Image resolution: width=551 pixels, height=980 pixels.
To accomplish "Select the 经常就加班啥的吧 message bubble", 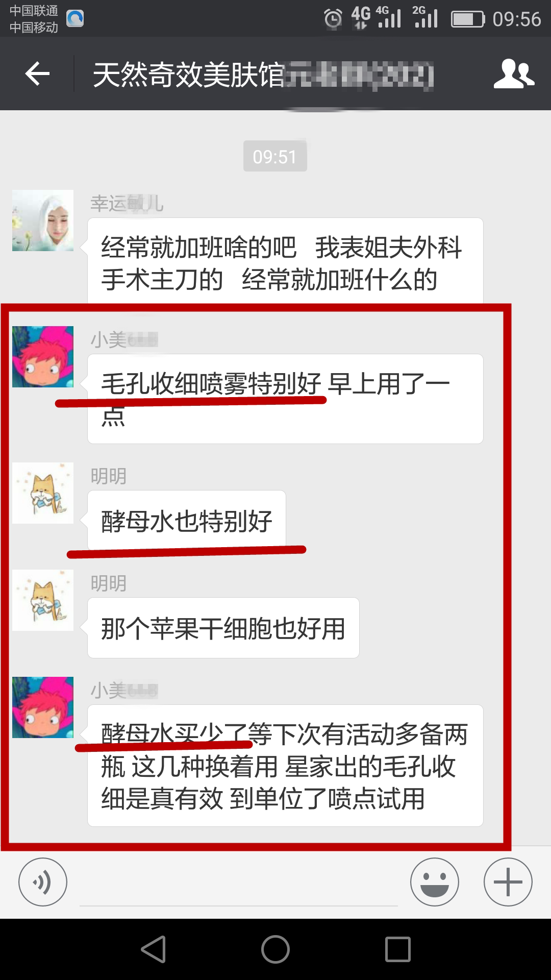I will 285,261.
